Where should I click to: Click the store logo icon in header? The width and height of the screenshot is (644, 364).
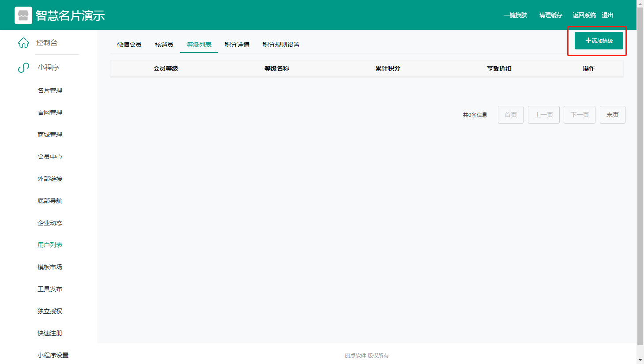point(23,15)
